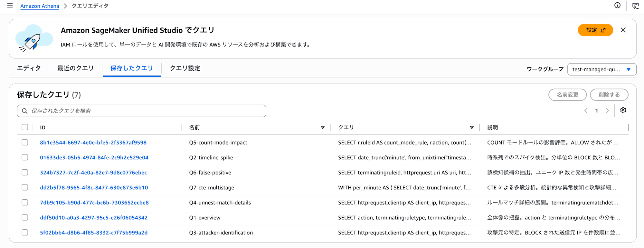Open the Amazon Athena breadcrumb link

point(40,6)
